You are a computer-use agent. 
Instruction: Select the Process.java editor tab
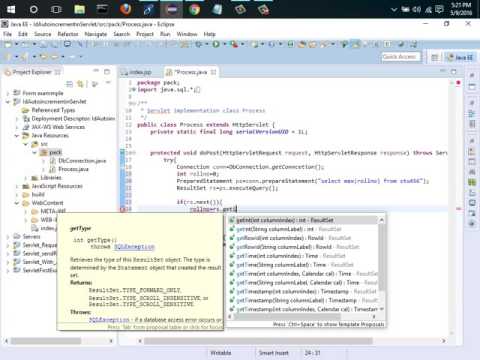(x=191, y=72)
